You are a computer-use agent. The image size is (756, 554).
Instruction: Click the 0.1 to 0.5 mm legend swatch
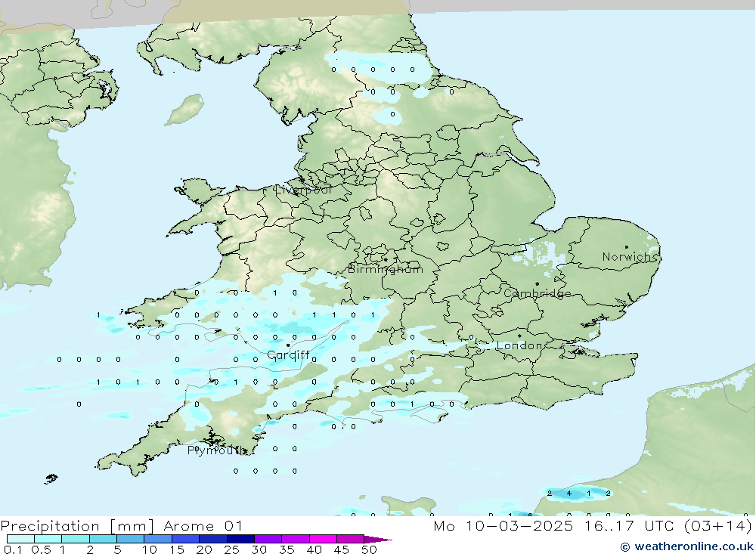point(20,539)
